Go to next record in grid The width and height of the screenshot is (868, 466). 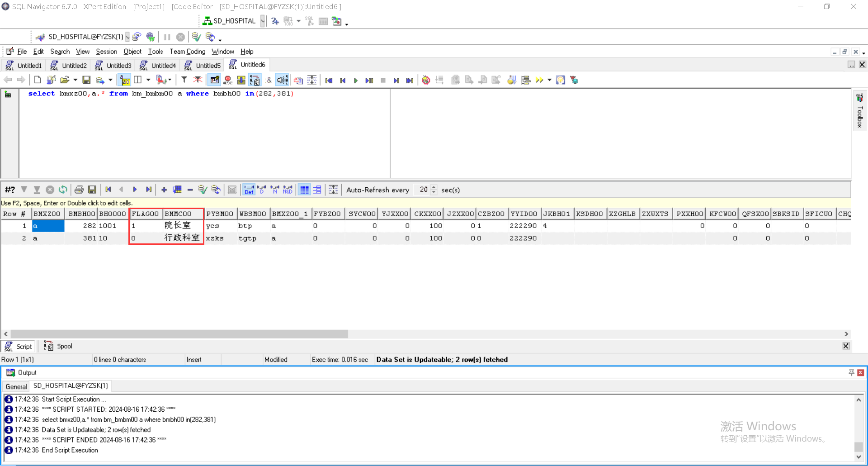(135, 190)
